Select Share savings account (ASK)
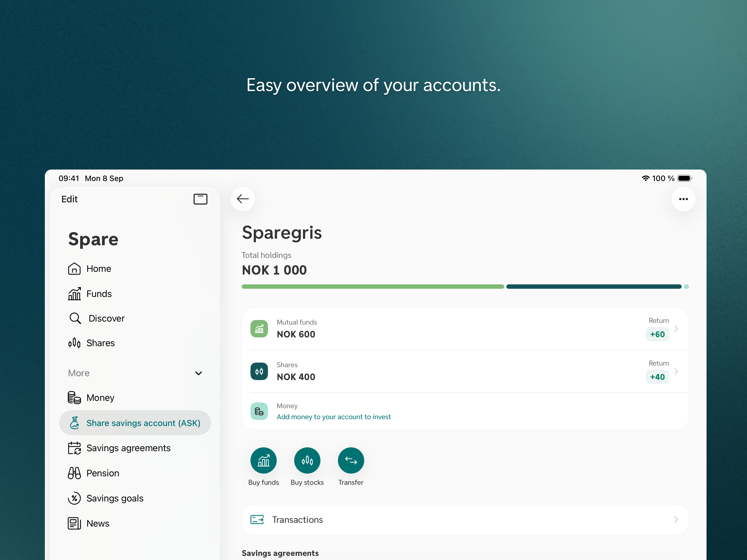The height and width of the screenshot is (560, 747). click(x=135, y=423)
